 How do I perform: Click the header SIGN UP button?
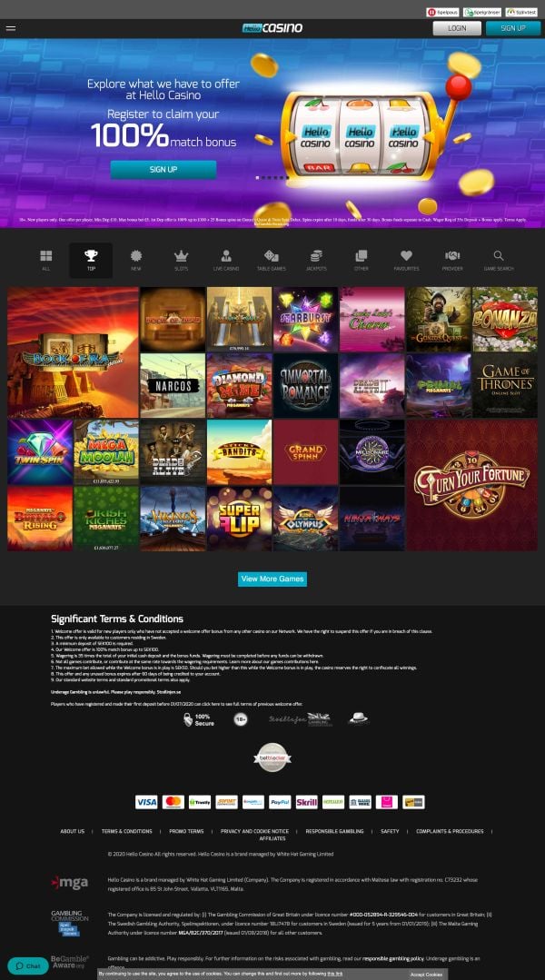[x=513, y=28]
